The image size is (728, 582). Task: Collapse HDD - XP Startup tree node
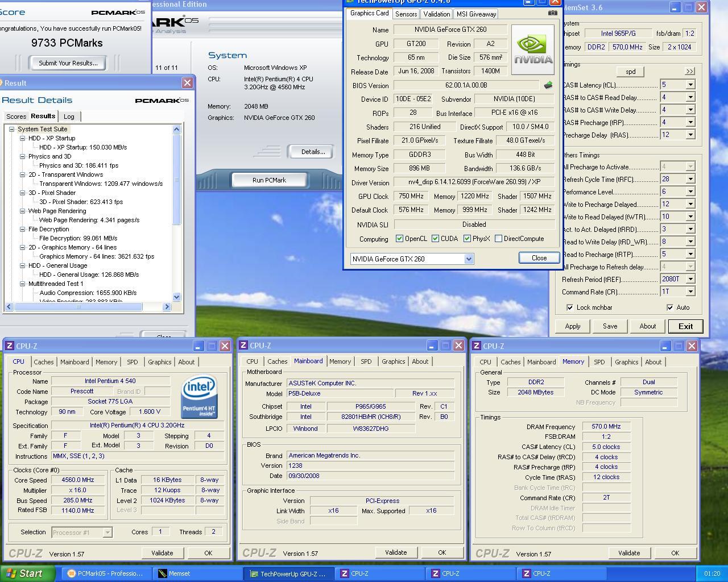[22, 138]
